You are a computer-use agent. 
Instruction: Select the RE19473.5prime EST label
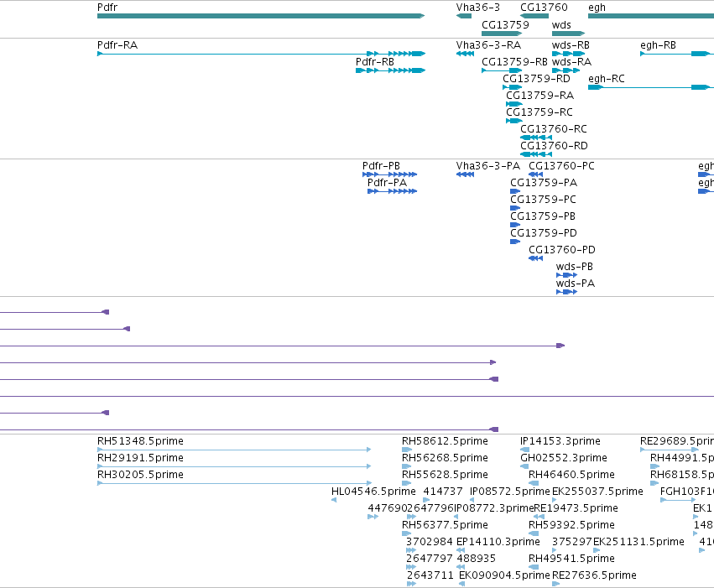(x=576, y=509)
